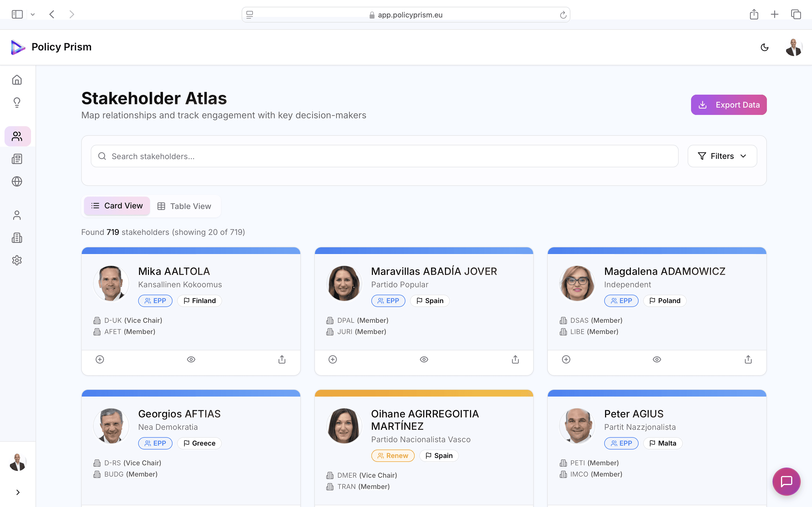Toggle dark mode with the moon icon

point(764,47)
